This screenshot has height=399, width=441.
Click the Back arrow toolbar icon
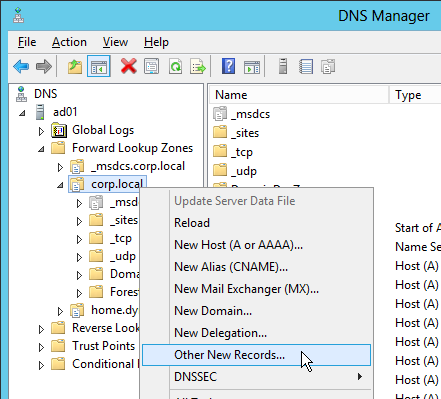(x=21, y=66)
